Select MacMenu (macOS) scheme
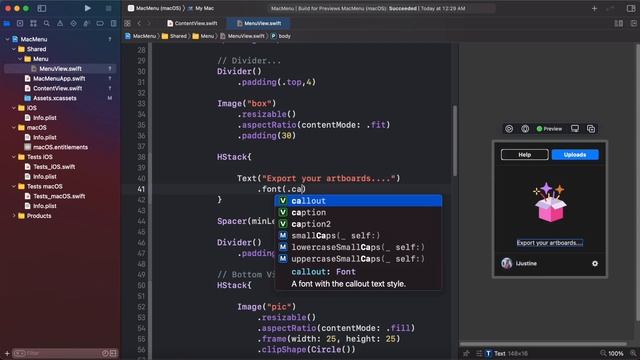 pos(155,8)
